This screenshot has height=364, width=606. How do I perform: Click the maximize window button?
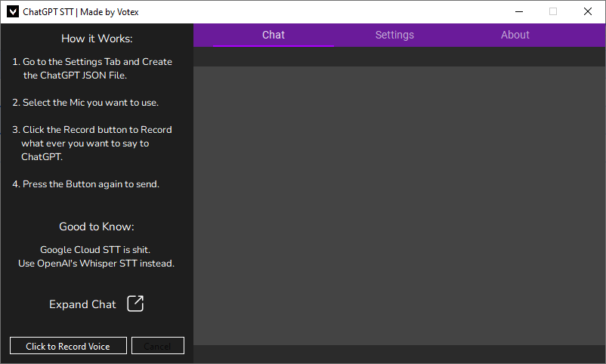[x=553, y=11]
